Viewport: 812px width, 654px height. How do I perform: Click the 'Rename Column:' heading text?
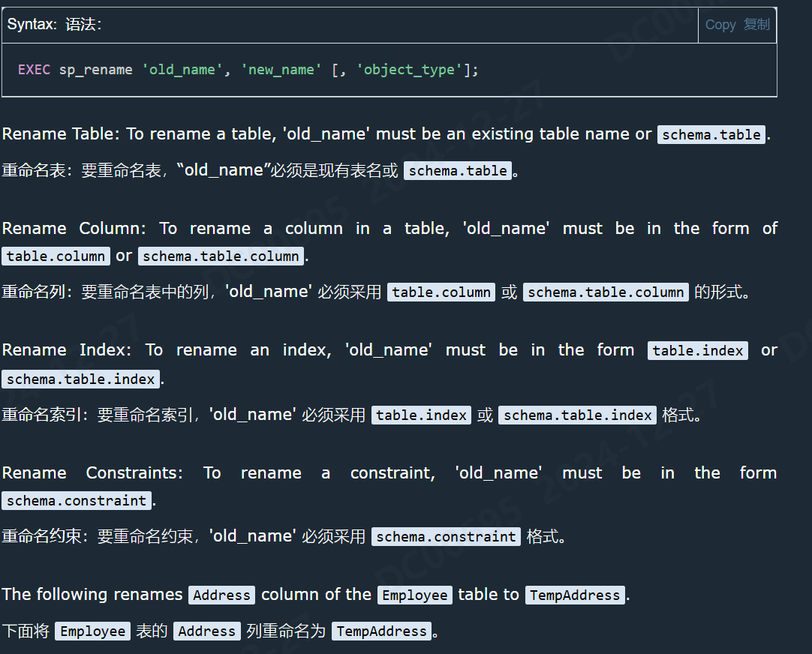[x=74, y=228]
